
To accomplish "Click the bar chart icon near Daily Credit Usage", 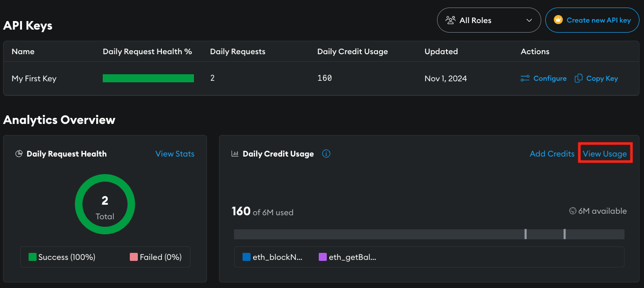I will 235,154.
